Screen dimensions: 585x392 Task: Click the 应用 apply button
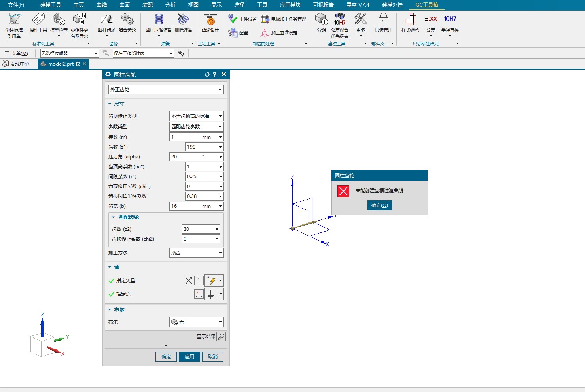point(189,357)
